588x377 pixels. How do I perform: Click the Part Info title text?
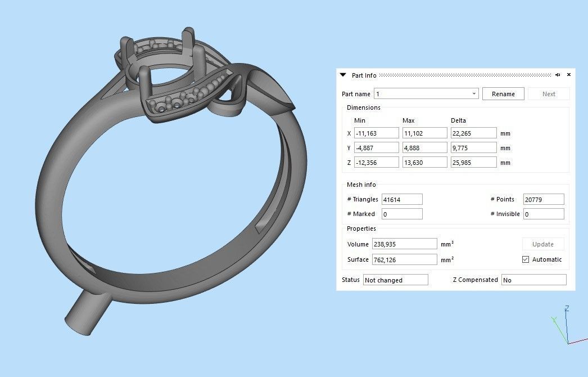[x=364, y=75]
